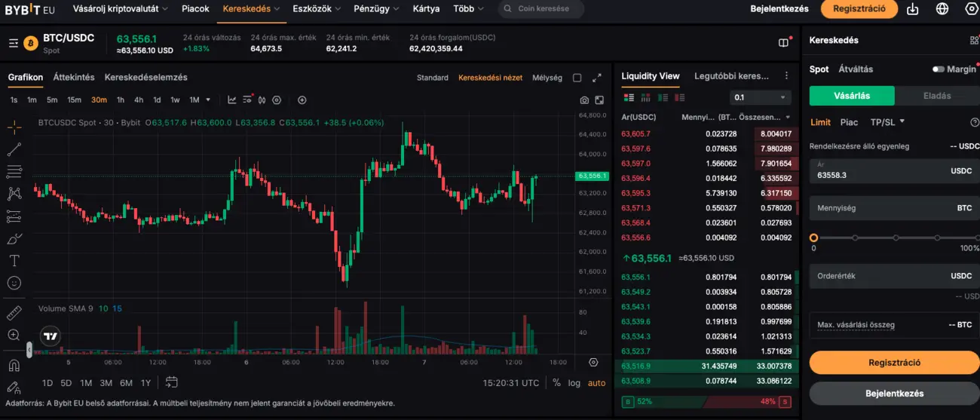This screenshot has width=980, height=420.
Task: Select the Fibonacci retracement tool
Action: 14,171
